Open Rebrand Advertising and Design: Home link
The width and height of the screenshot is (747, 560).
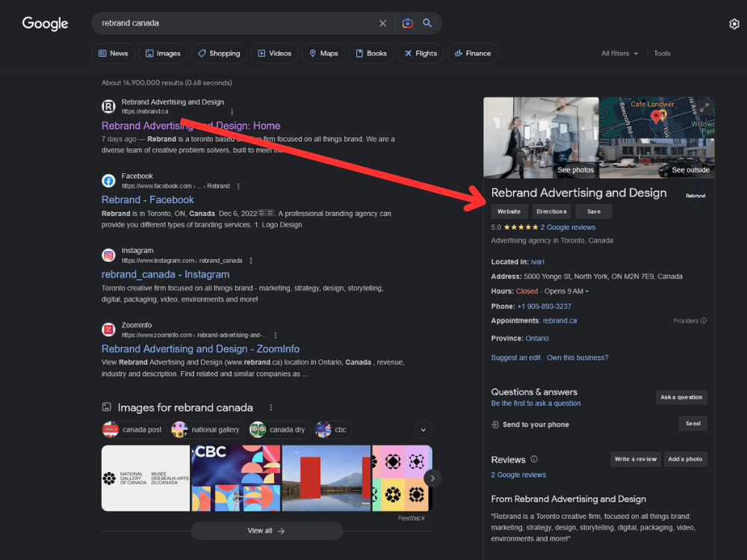[190, 125]
